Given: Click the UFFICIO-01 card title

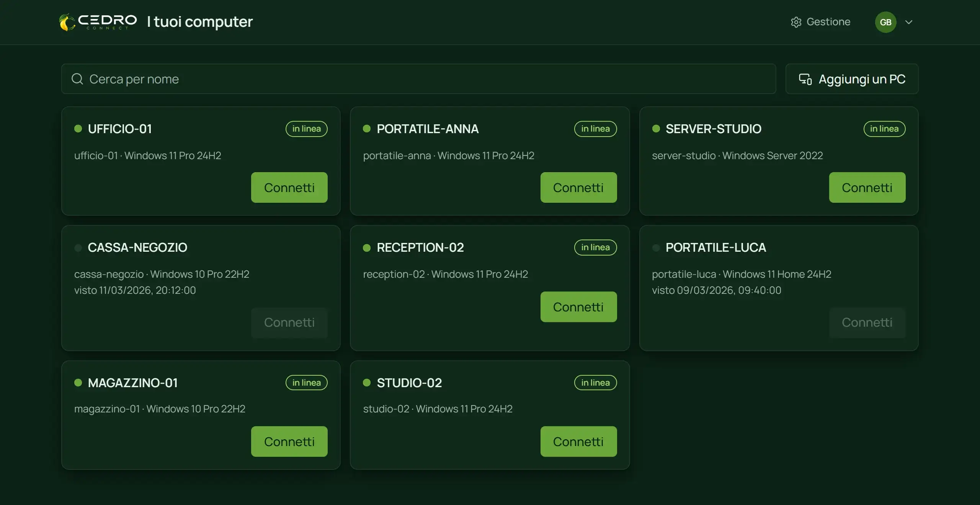Looking at the screenshot, I should [120, 129].
